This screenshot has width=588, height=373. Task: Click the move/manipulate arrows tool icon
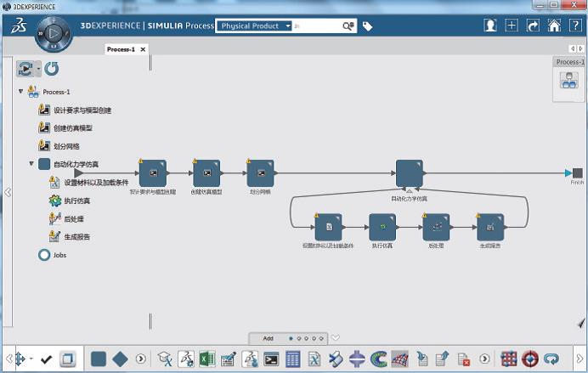(x=20, y=359)
